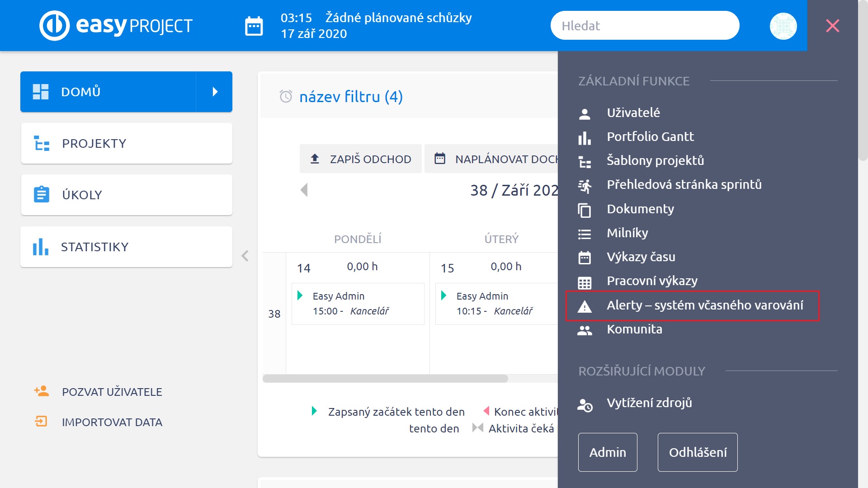
Task: Open the user avatar menu
Action: (783, 26)
